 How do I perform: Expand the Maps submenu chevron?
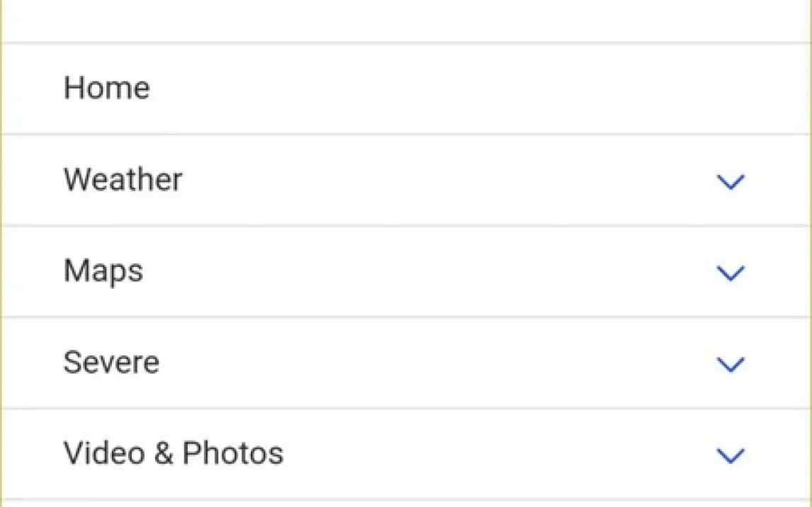730,273
